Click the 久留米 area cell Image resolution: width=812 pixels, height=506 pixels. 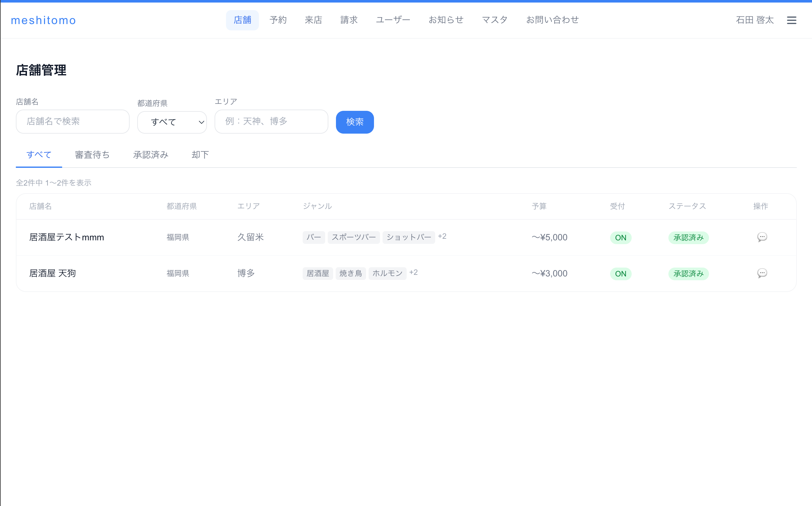point(251,237)
